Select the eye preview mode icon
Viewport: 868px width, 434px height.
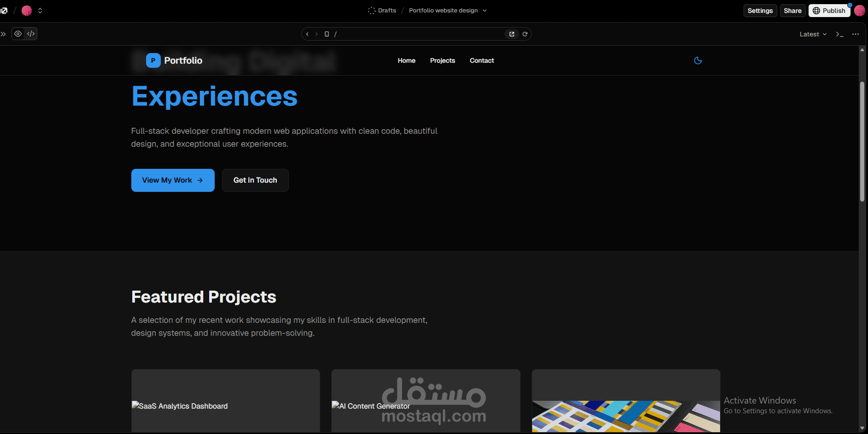[18, 34]
